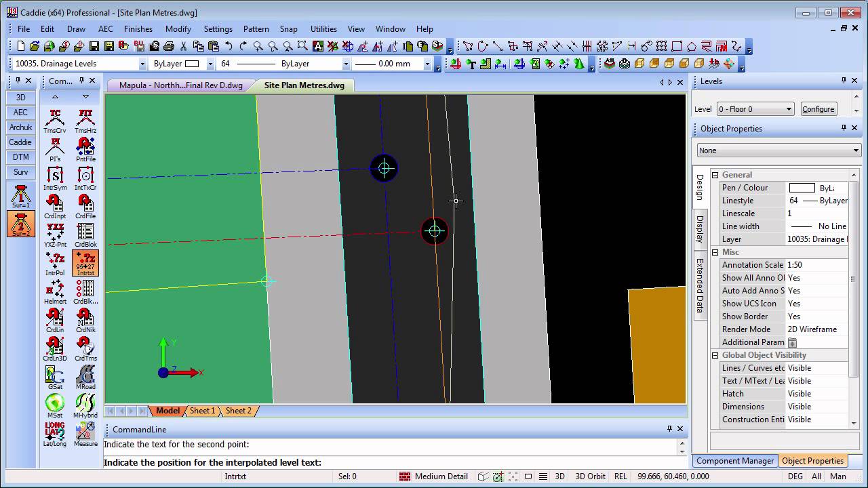The width and height of the screenshot is (868, 488).
Task: Open the Display vertical tab
Action: pyautogui.click(x=700, y=230)
